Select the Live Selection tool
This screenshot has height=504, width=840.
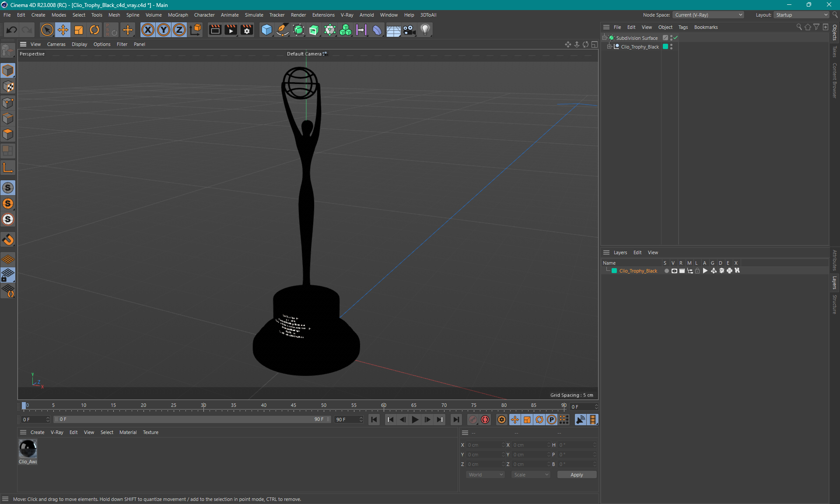pos(47,30)
